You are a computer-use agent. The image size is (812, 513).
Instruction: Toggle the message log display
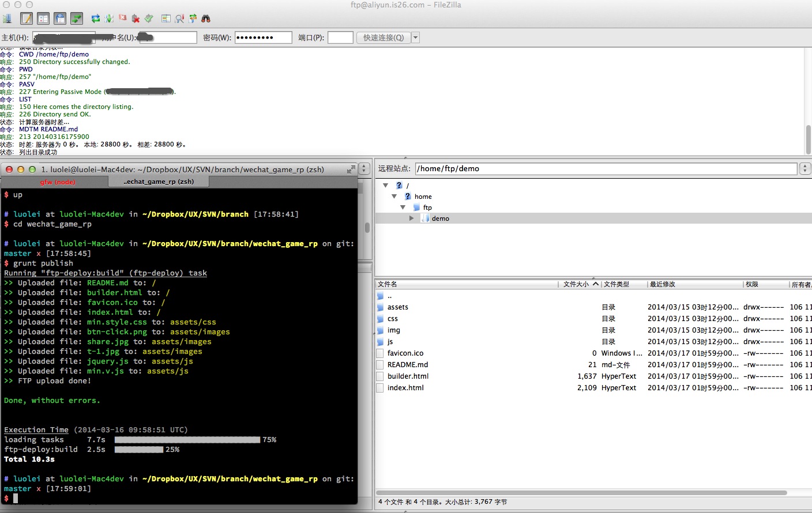click(x=27, y=18)
